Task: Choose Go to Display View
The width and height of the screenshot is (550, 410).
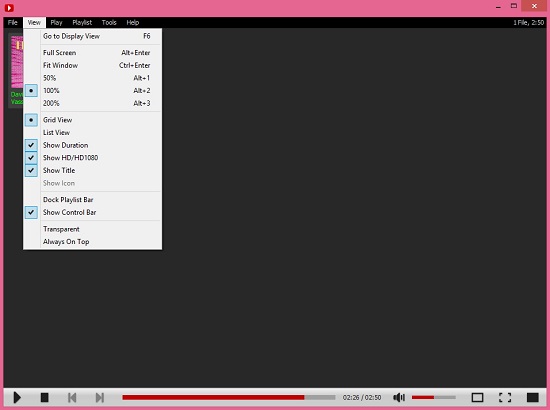Action: [93, 36]
